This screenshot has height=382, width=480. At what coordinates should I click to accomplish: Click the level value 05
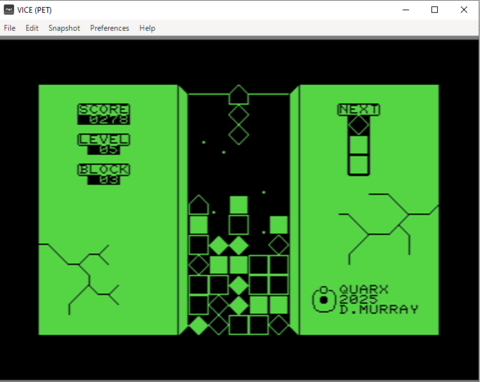coord(109,150)
